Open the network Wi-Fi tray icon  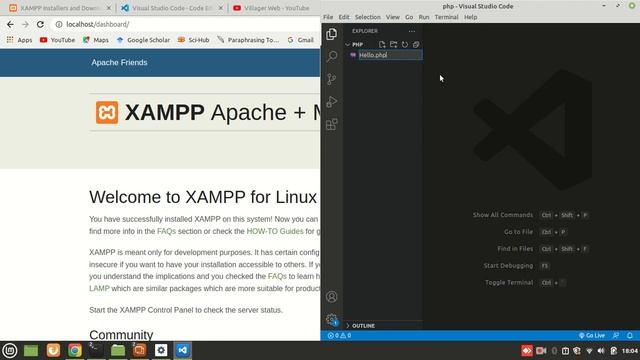pyautogui.click(x=589, y=351)
